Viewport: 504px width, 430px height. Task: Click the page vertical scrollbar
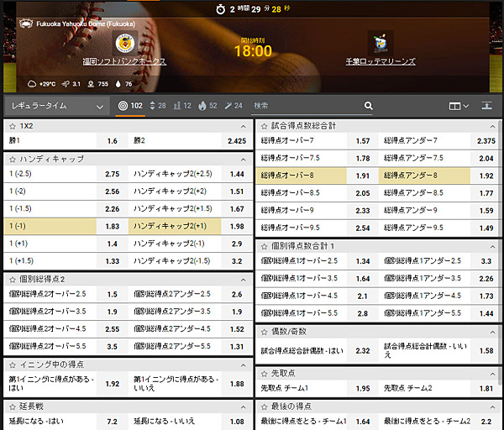tap(500, 252)
